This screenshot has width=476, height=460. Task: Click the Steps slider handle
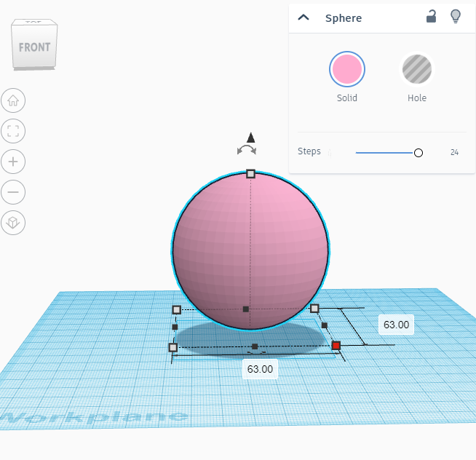click(x=419, y=153)
